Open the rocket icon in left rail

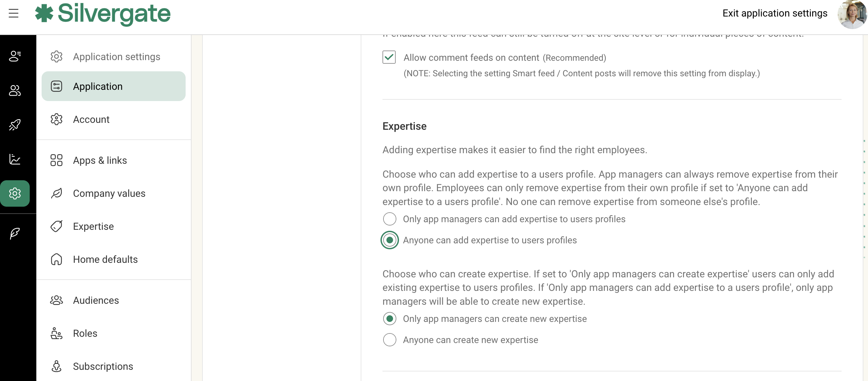pyautogui.click(x=15, y=125)
